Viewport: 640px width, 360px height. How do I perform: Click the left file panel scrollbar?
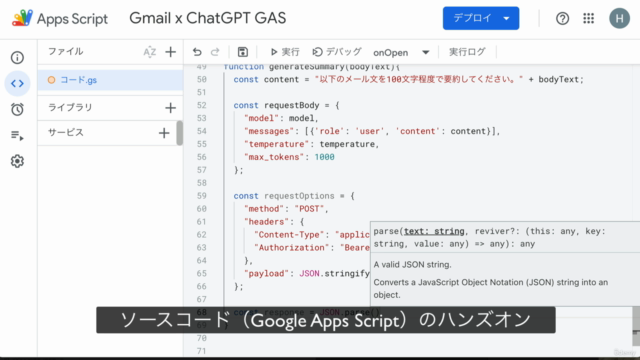[x=180, y=133]
